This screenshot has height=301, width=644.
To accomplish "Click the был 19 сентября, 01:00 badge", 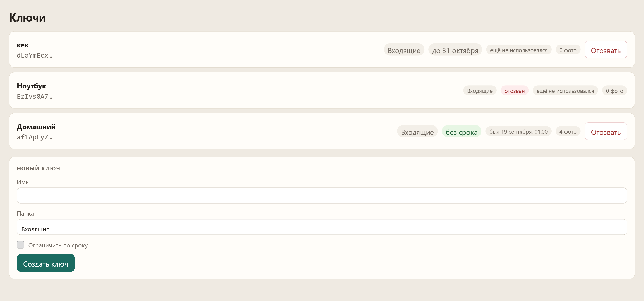I will [x=519, y=131].
